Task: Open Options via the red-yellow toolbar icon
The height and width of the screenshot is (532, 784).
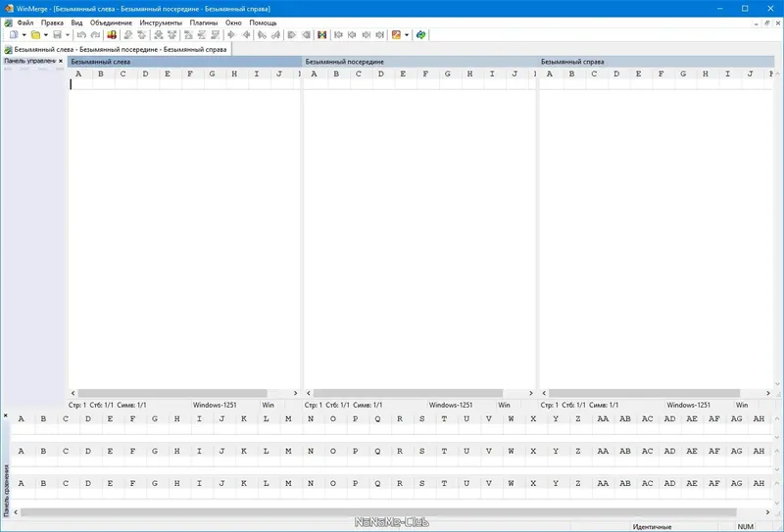Action: (x=112, y=35)
